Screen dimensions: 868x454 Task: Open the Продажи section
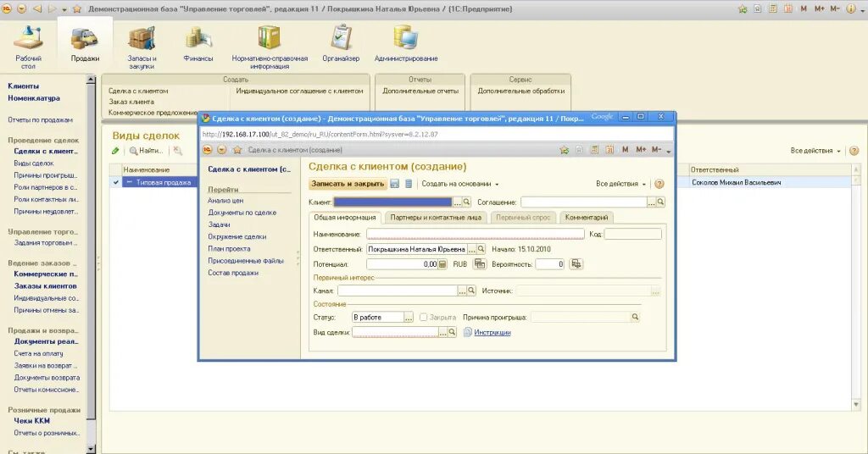[85, 44]
